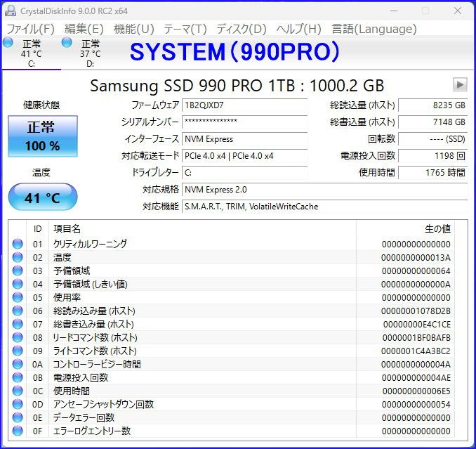
Task: Select the リードコマンド数 (ホスト) attribute name
Action: click(95, 337)
